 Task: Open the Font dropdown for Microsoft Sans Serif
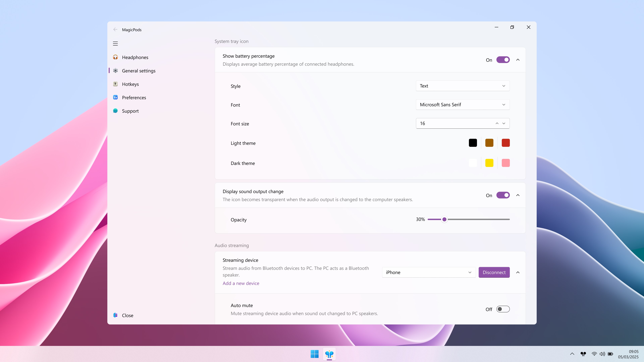point(462,104)
